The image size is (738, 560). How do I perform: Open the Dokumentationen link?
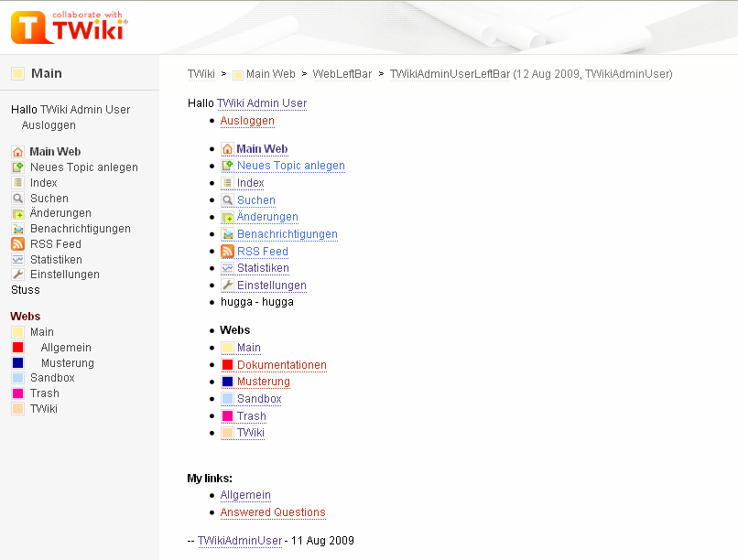(281, 365)
